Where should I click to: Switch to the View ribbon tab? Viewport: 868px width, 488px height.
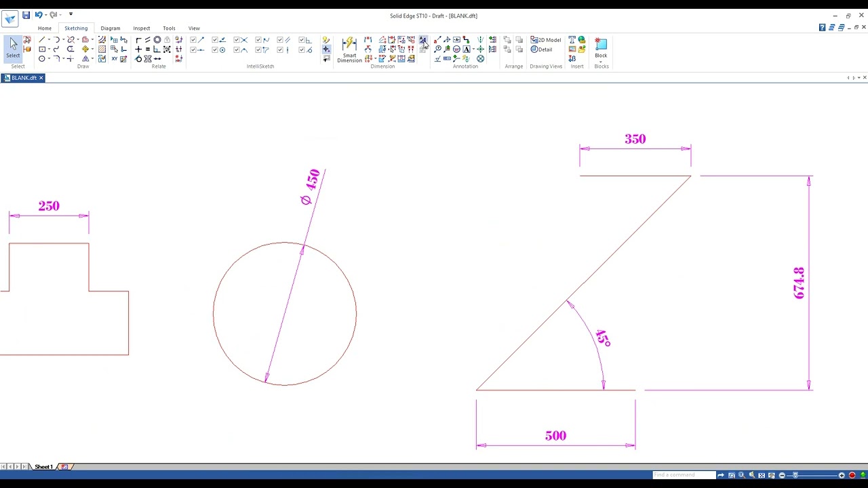pos(194,28)
